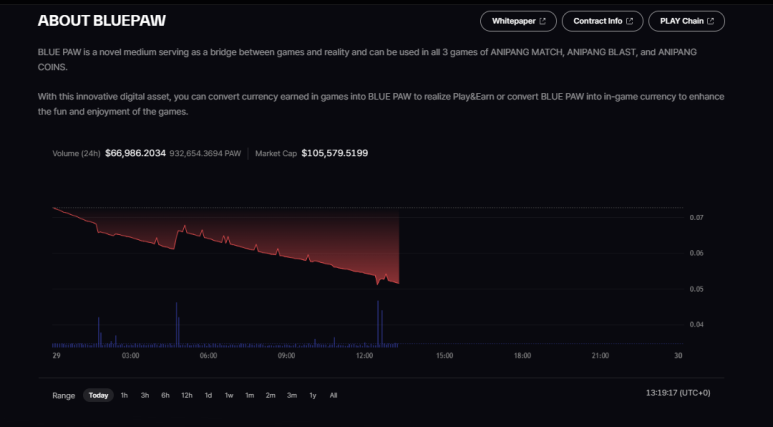This screenshot has width=773, height=427.
Task: Click the Range label
Action: tap(64, 395)
